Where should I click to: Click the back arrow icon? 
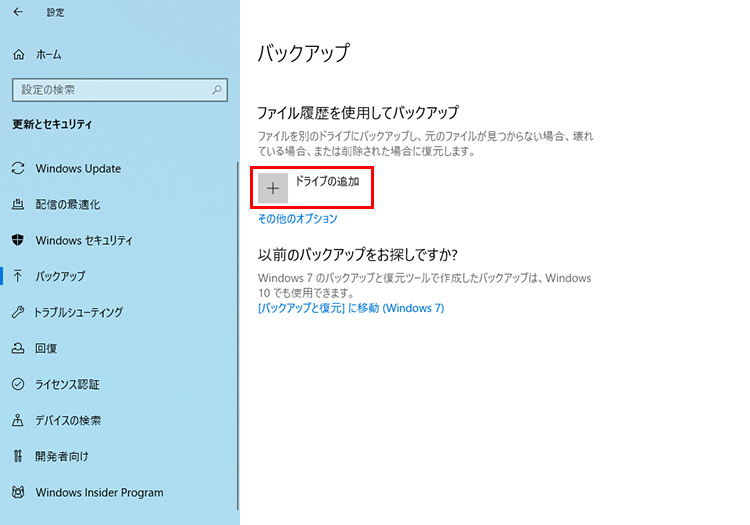18,12
